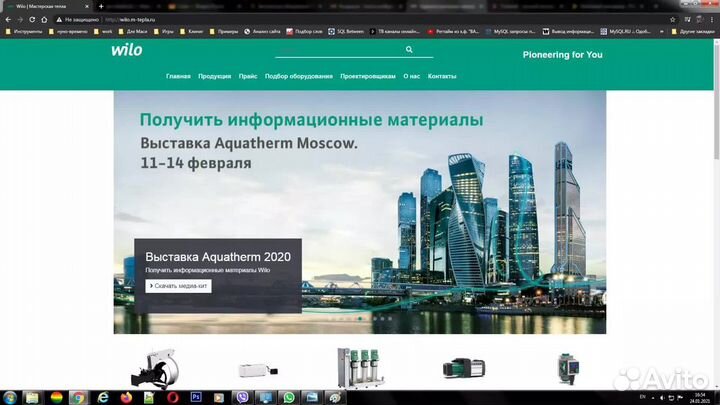Click the Выставка Aquatherm 2020 heading
Screen dimensions: 720x405
click(218, 257)
